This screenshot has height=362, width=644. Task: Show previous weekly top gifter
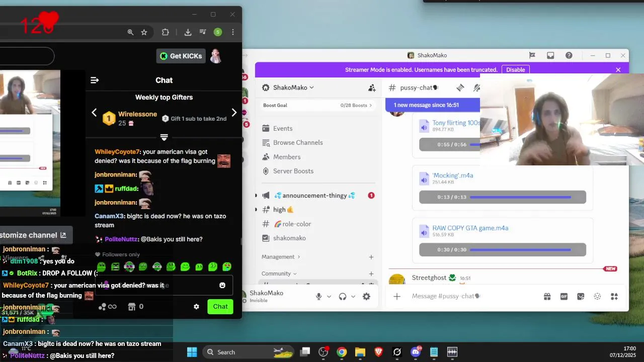[x=94, y=113]
